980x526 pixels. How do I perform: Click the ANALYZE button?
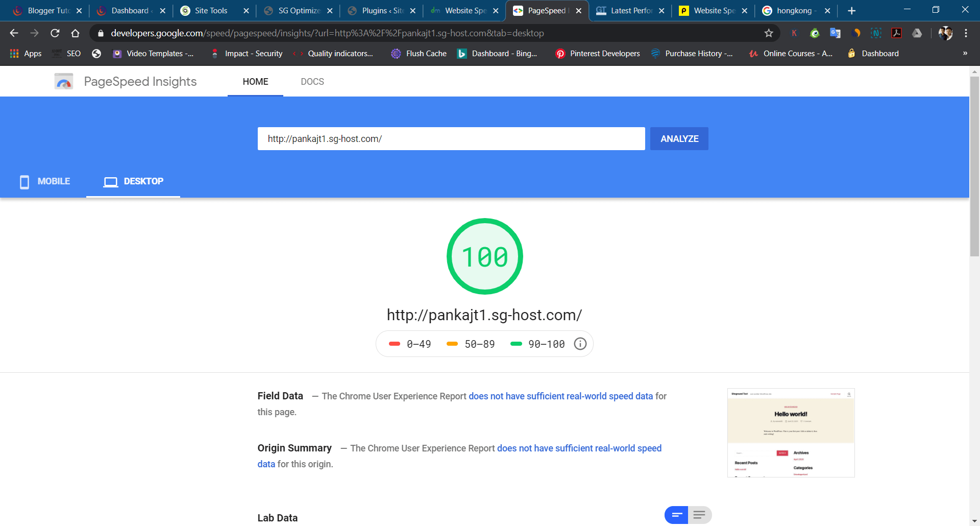(x=679, y=139)
